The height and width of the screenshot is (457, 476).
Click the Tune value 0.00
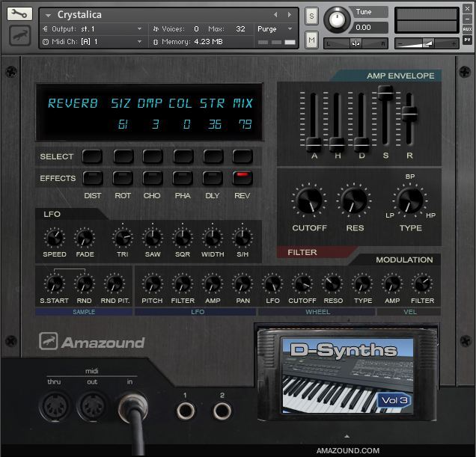363,28
